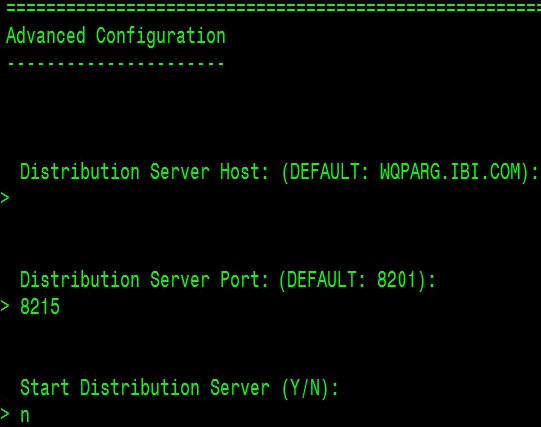Screen dimensions: 541x427
Task: Click the (Y/N) option text
Action: tap(305, 388)
